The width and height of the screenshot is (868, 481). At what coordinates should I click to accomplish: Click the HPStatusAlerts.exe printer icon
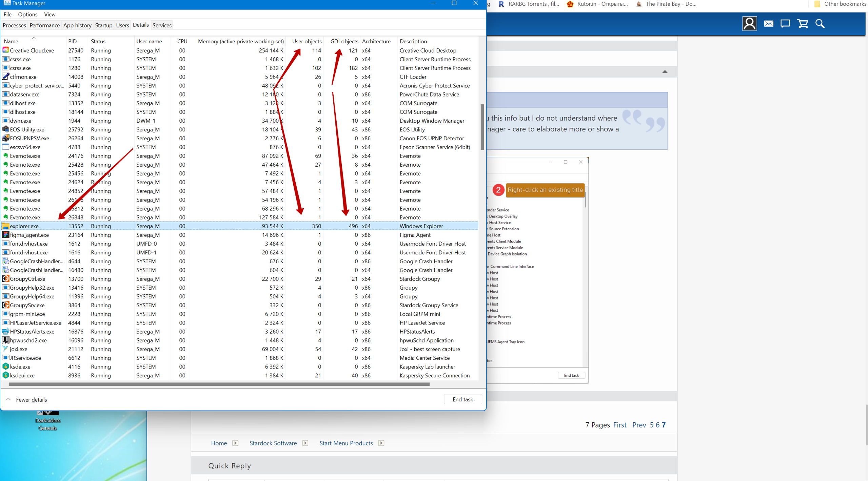(5, 332)
